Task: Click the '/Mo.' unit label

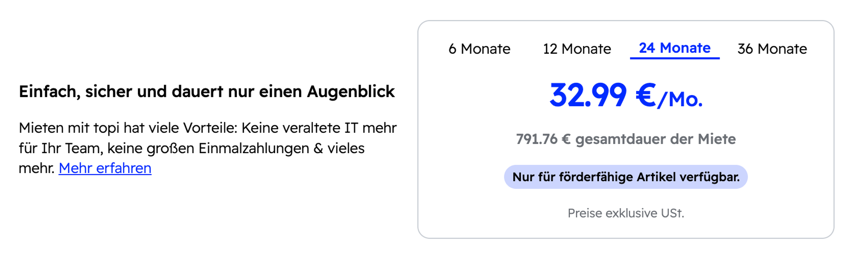Action: (680, 100)
